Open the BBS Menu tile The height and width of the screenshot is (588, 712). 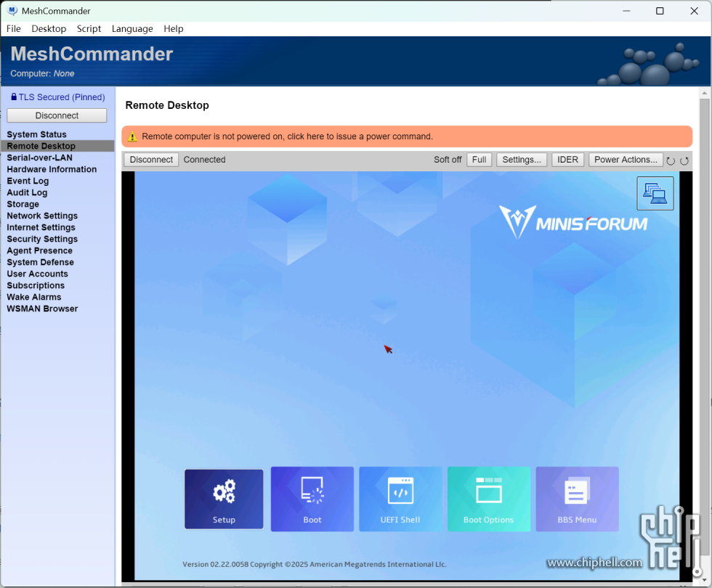point(577,499)
